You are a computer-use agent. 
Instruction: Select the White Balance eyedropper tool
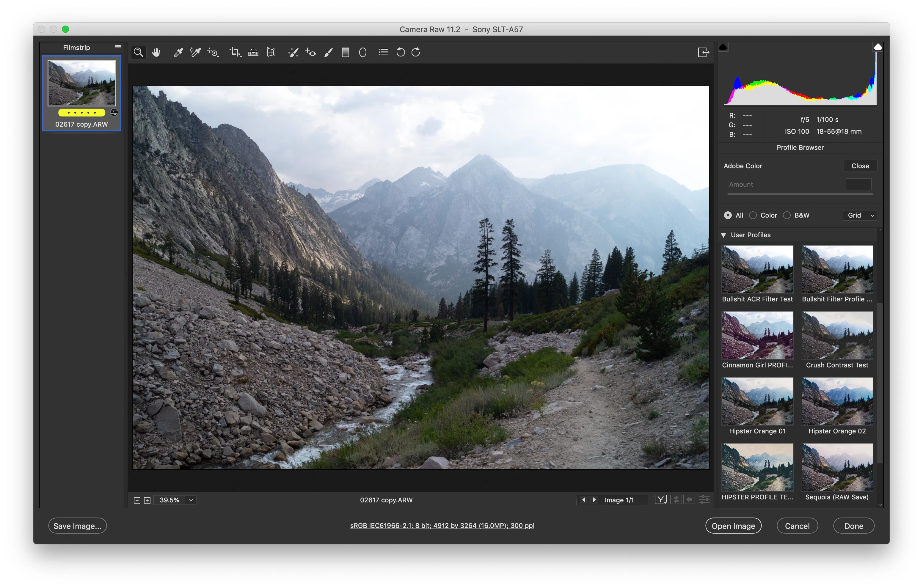pos(178,52)
